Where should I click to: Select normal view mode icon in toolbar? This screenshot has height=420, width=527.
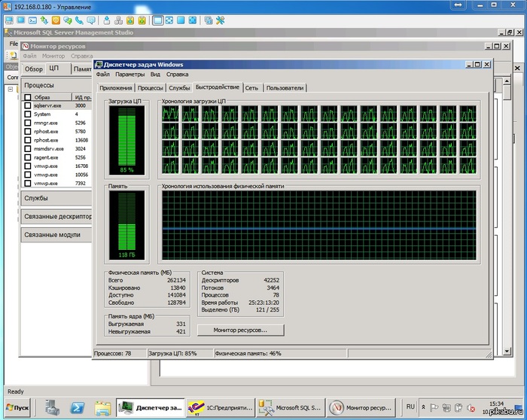[157, 20]
